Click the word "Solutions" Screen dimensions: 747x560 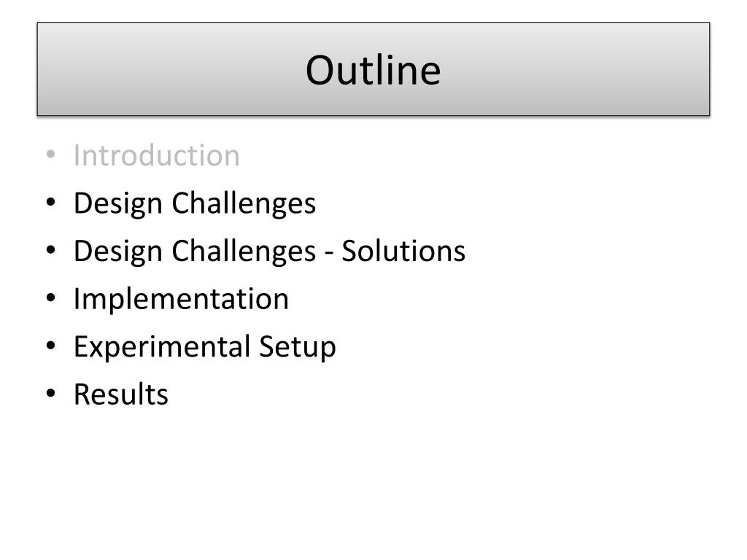tap(403, 251)
